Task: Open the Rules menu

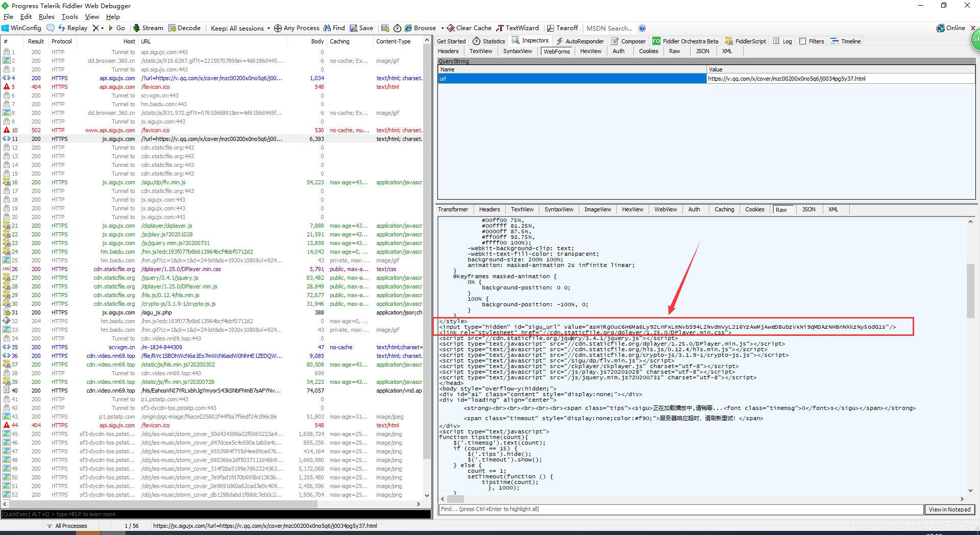Action: point(46,16)
